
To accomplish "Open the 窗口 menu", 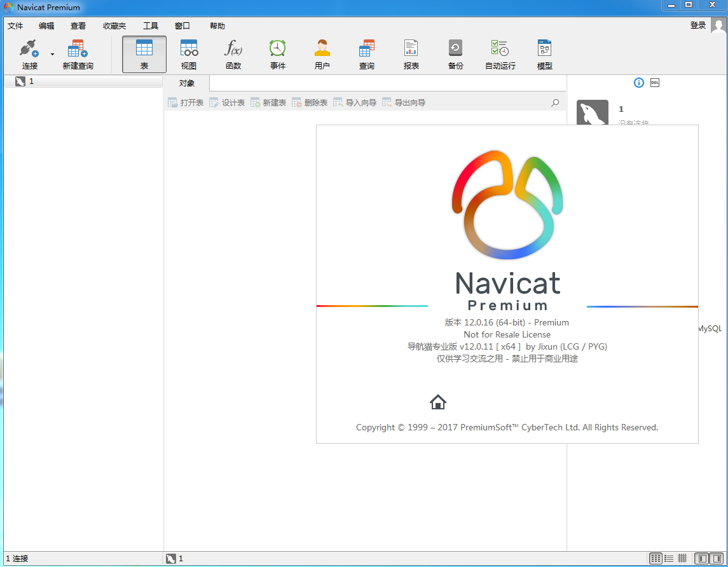I will tap(182, 26).
